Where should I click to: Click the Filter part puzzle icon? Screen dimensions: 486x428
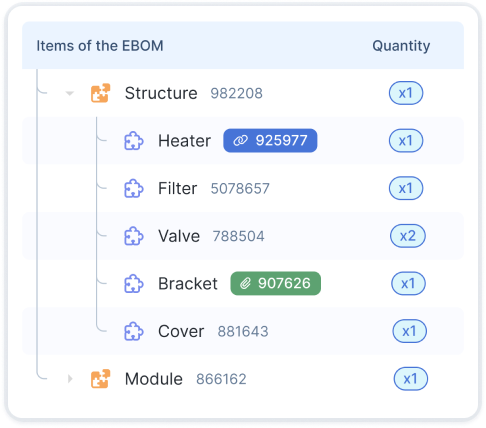point(134,188)
